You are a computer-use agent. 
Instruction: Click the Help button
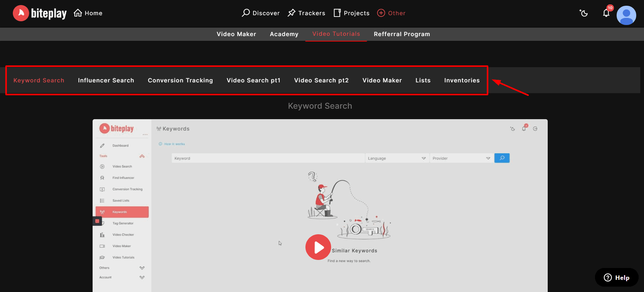[616, 277]
